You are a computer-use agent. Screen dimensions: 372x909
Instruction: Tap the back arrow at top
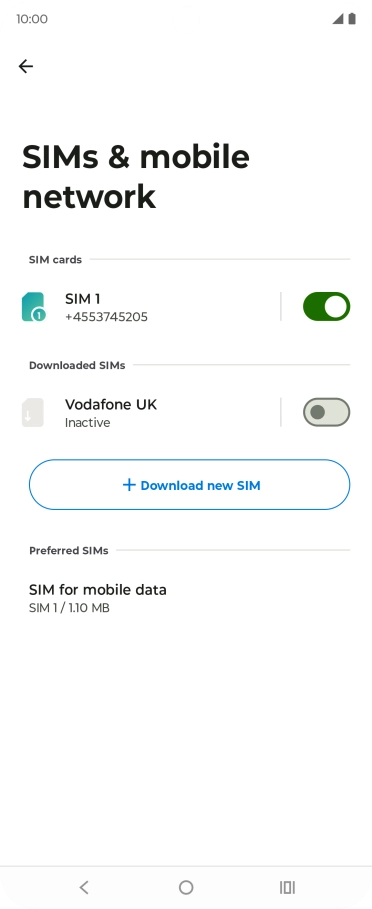point(25,66)
